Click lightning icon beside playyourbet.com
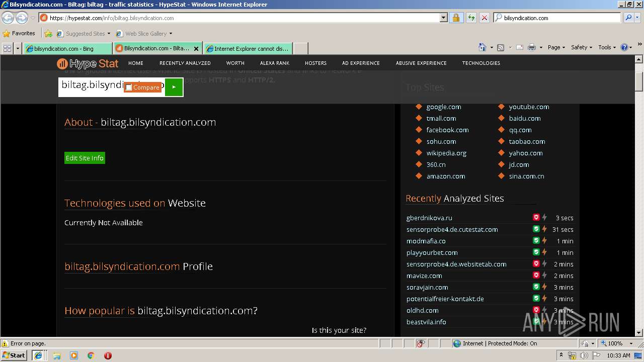 click(x=544, y=252)
